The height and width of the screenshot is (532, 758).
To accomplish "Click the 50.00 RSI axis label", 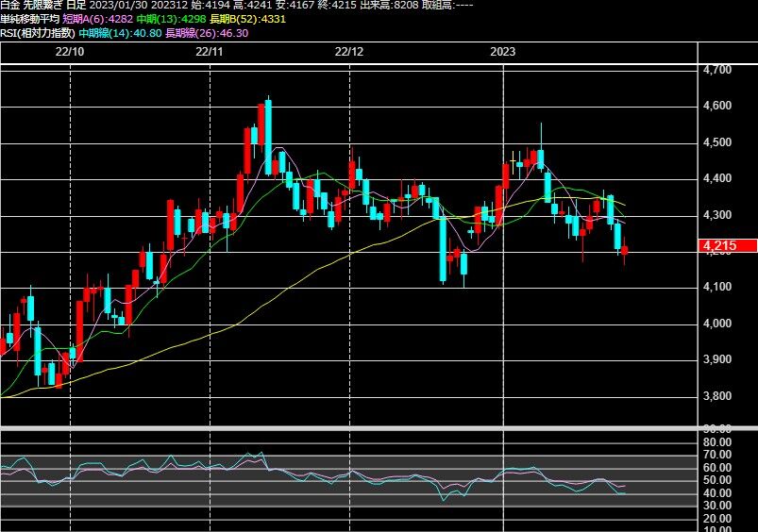I will coord(717,480).
